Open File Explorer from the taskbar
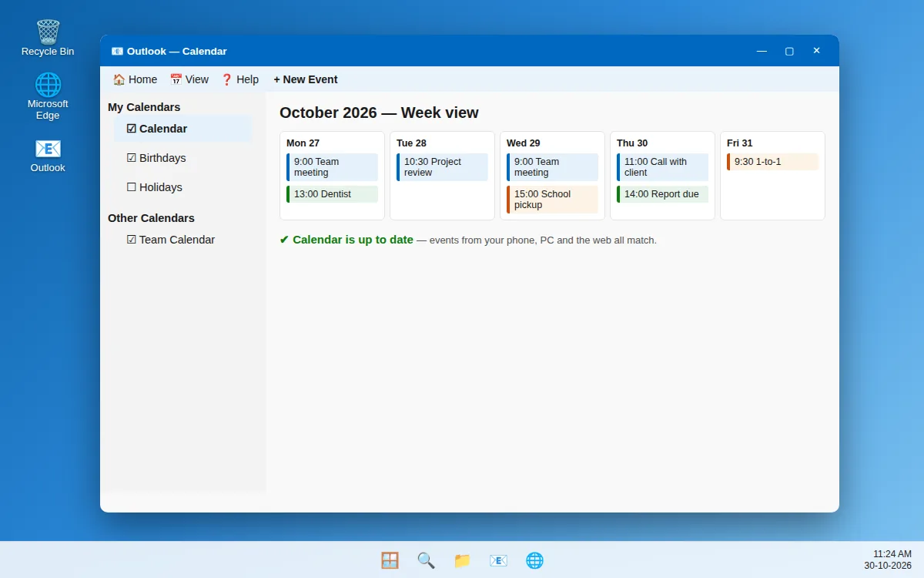The image size is (924, 578). click(x=462, y=560)
